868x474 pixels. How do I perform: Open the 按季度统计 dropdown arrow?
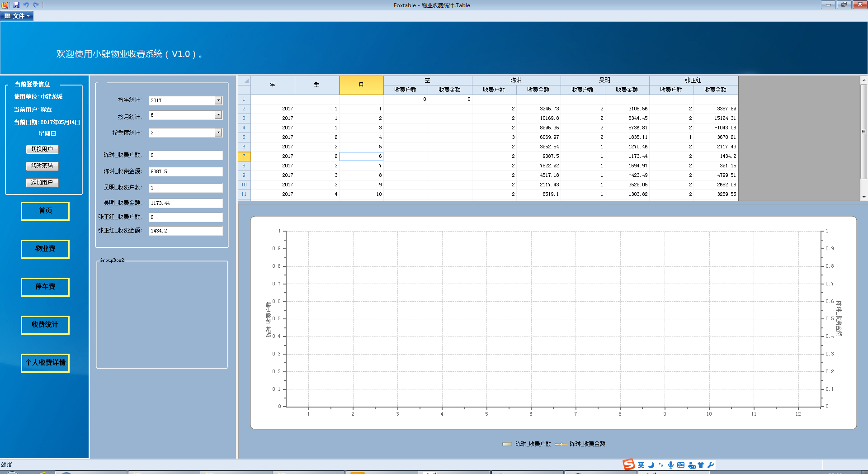(218, 133)
